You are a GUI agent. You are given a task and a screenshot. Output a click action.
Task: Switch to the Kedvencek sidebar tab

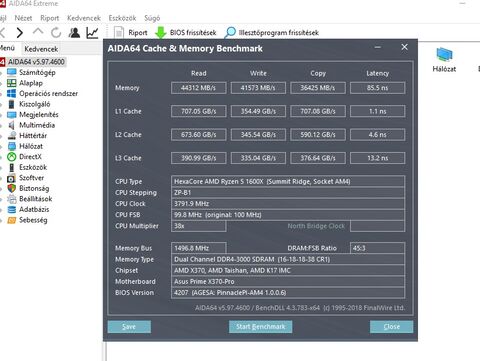(41, 49)
